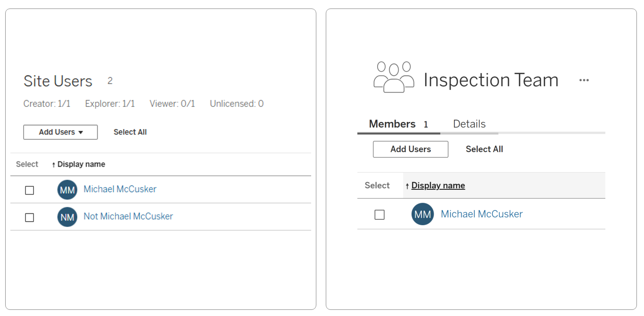644x316 pixels.
Task: Tick the Inspection Team member checkbox
Action: (x=380, y=215)
